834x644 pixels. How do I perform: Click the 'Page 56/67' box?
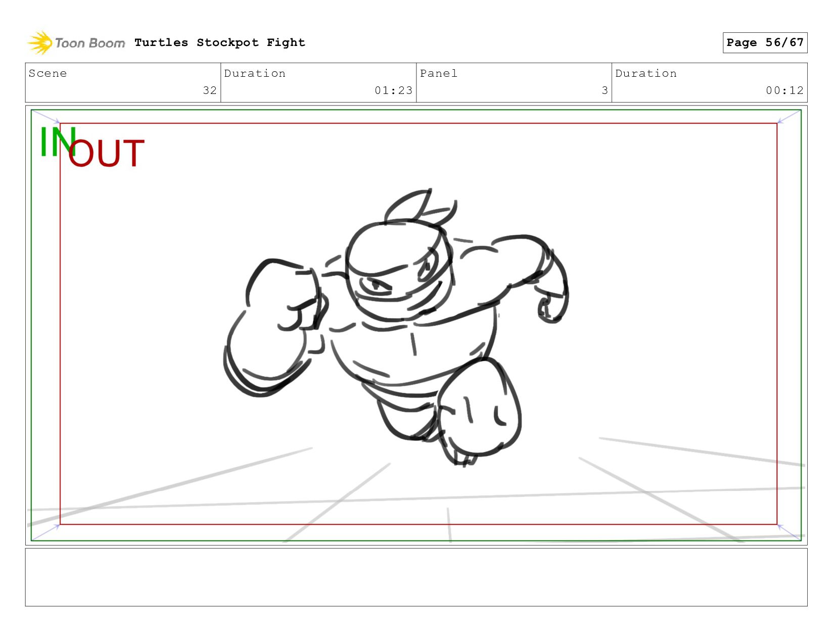(x=765, y=42)
